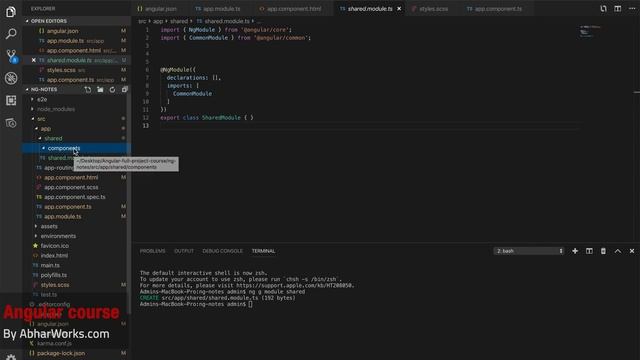640x360 pixels.
Task: Open the Debug Console panel tab
Action: pos(222,251)
